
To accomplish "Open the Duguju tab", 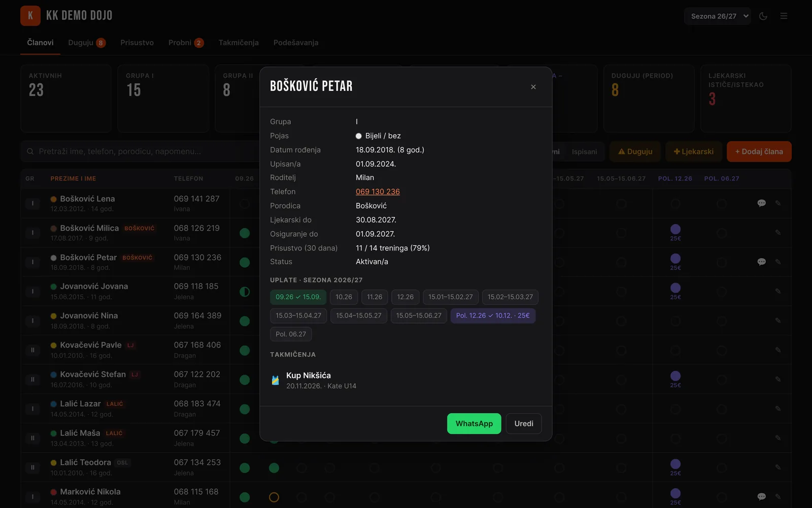I will point(87,43).
